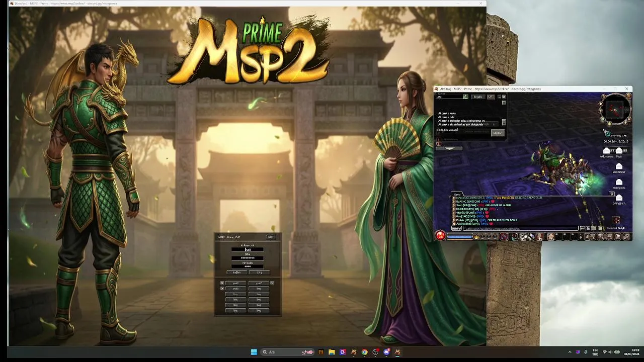
Task: Click the Çıkış exit button on login panel
Action: pos(260,273)
